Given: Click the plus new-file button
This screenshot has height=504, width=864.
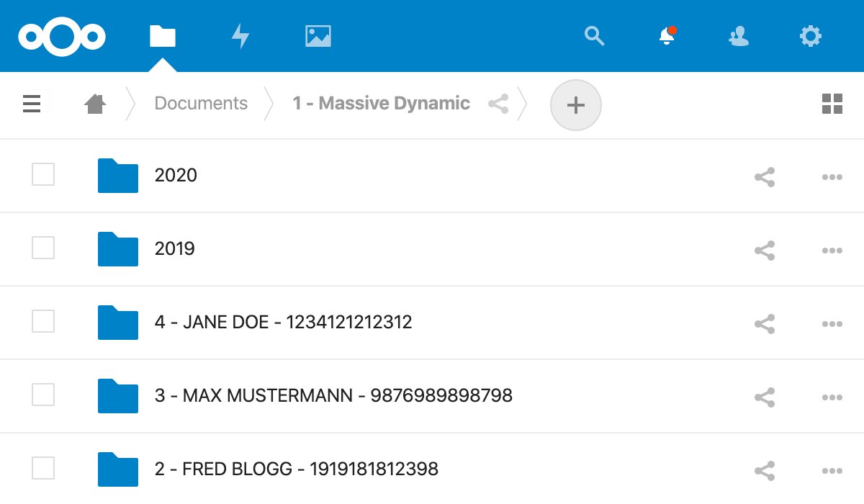Looking at the screenshot, I should coord(575,105).
